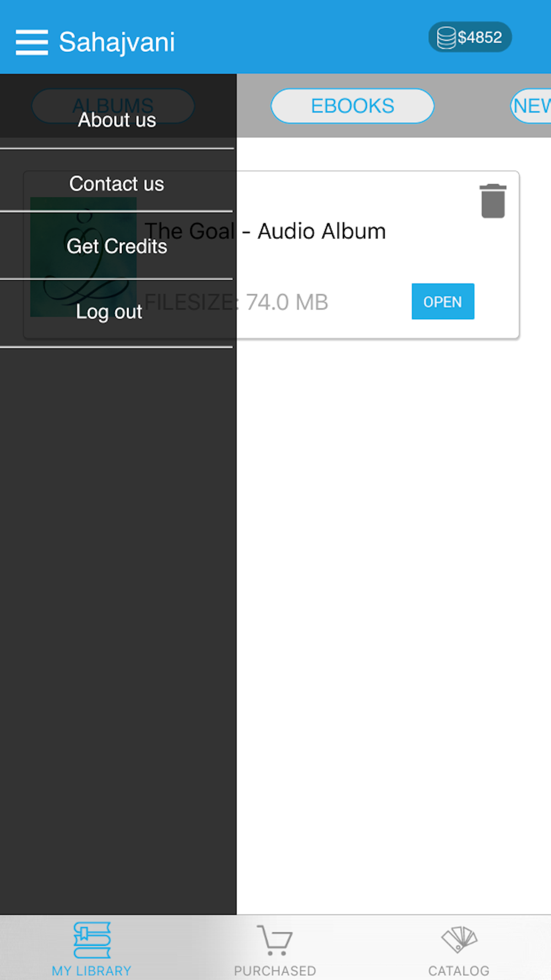This screenshot has height=980, width=551.
Task: Switch to the partially visible NEW tab
Action: tap(531, 106)
